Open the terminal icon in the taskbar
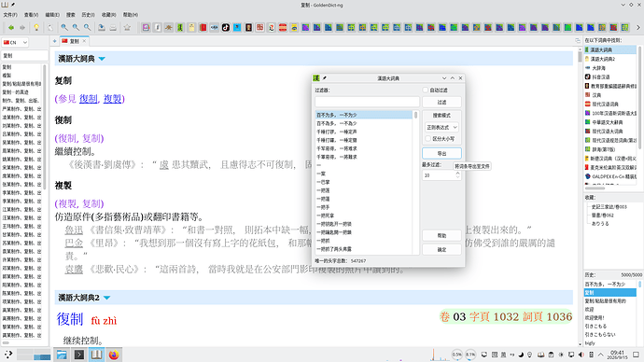 (78, 355)
